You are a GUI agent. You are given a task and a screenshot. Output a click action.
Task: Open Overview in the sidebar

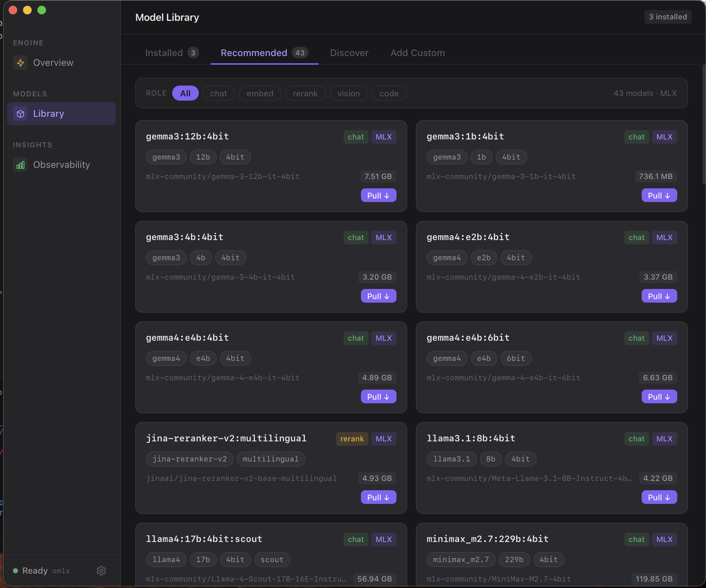click(x=61, y=63)
